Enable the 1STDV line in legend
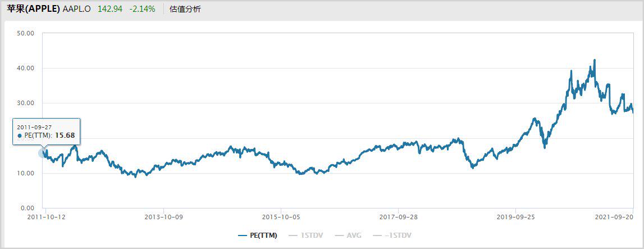This screenshot has width=644, height=249. pyautogui.click(x=310, y=236)
